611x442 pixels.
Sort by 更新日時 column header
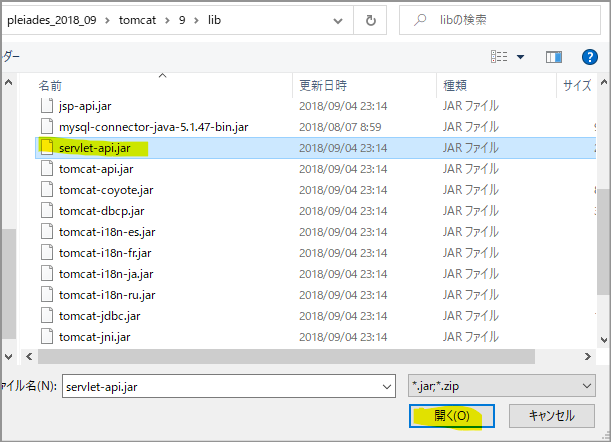click(x=323, y=85)
